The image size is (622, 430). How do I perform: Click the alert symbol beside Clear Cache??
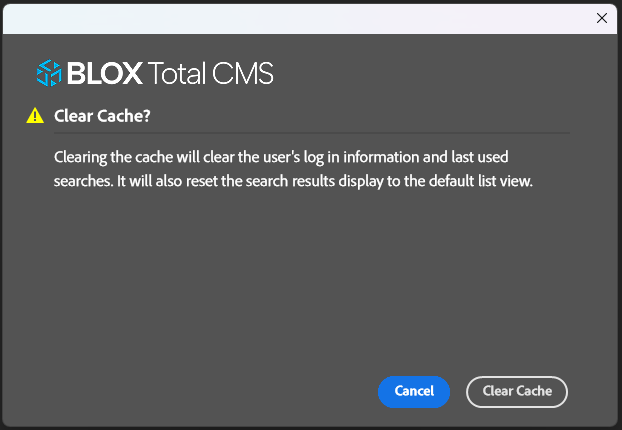(x=36, y=116)
